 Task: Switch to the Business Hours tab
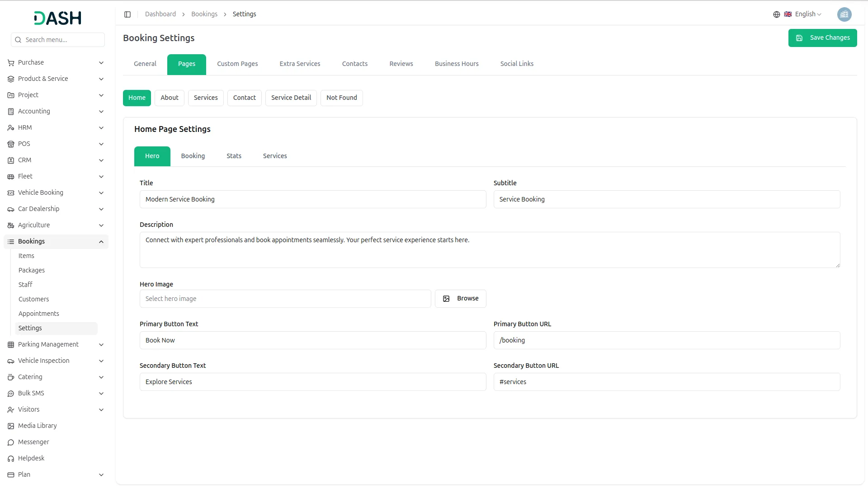tap(457, 64)
